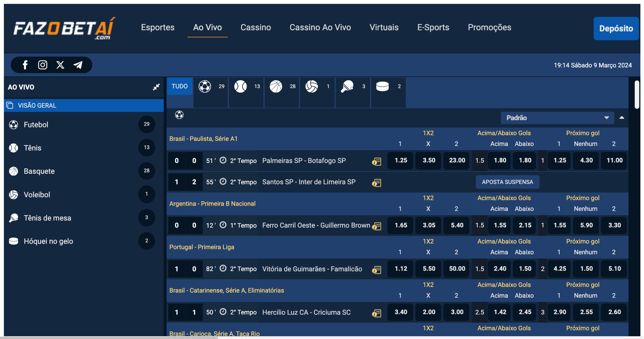The height and width of the screenshot is (339, 644).
Task: Go to the Esportes menu
Action: click(158, 27)
